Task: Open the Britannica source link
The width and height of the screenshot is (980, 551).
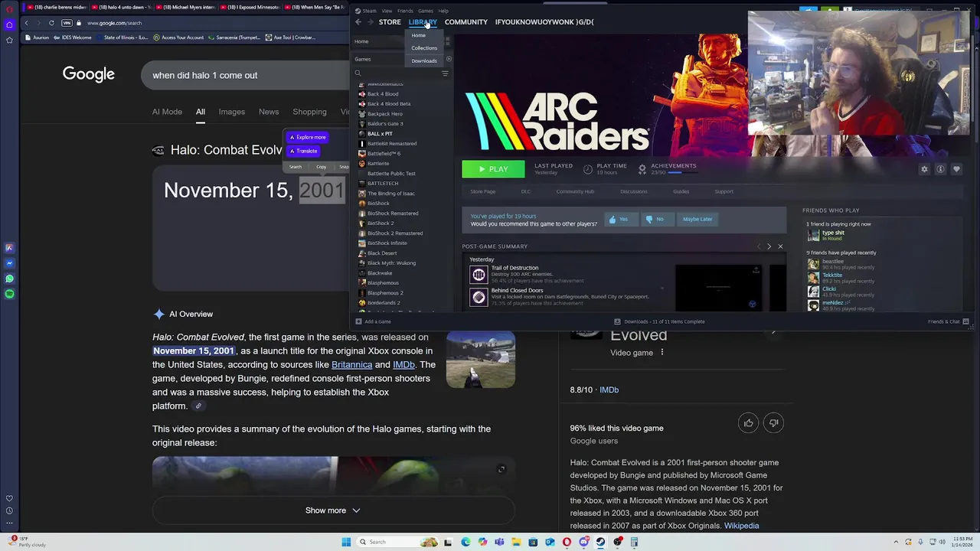Action: [351, 365]
